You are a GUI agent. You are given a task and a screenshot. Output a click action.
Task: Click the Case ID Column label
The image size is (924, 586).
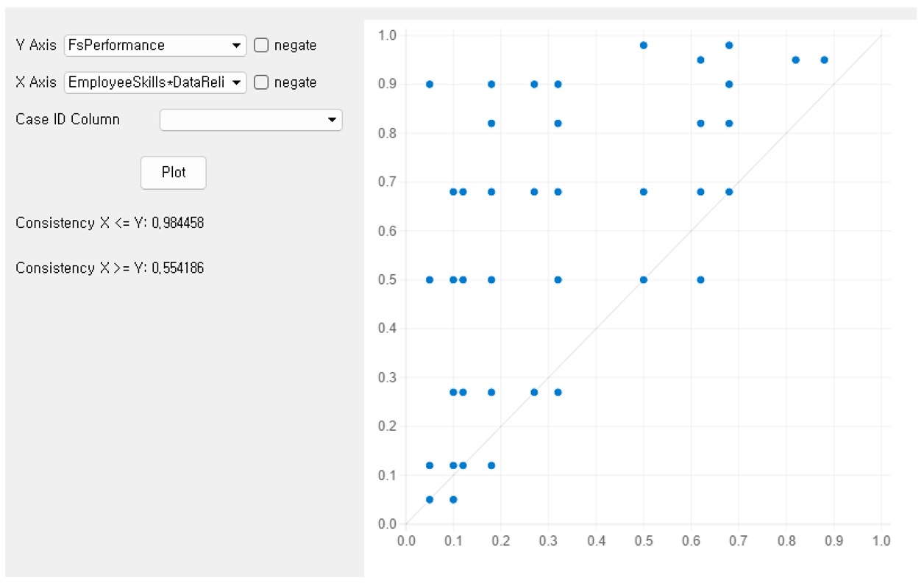tap(68, 120)
